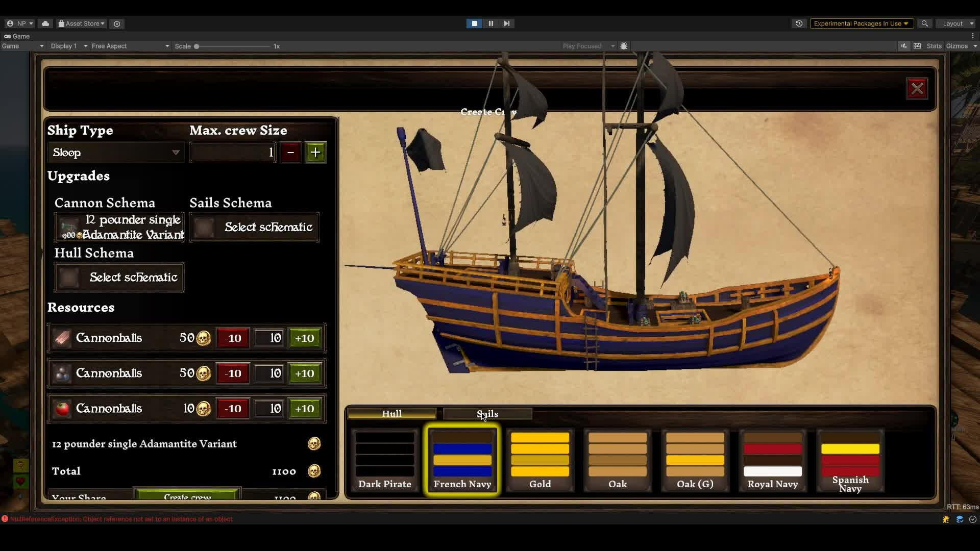Click the red X close panel icon
The height and width of the screenshot is (551, 980).
[917, 89]
